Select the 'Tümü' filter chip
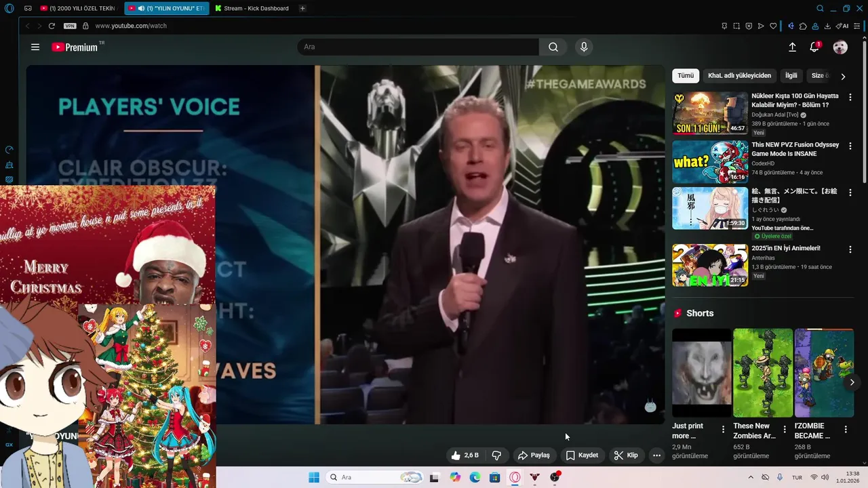The width and height of the screenshot is (868, 488). tap(686, 75)
